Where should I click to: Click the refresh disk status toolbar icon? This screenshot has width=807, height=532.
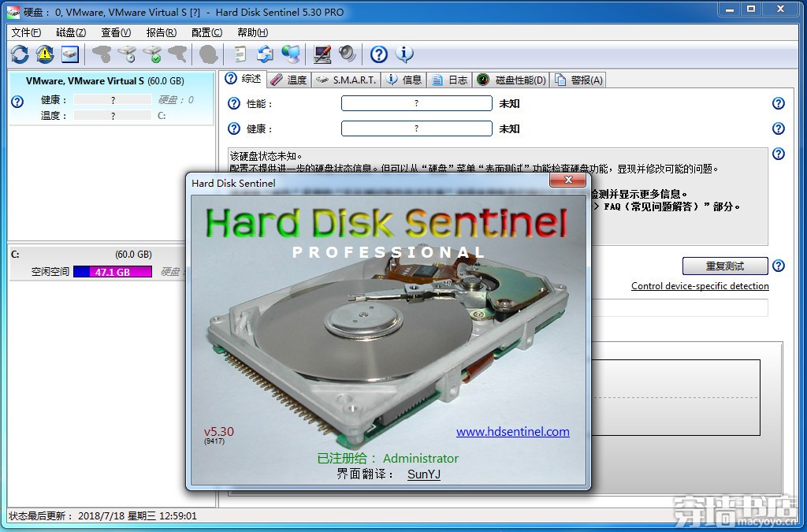(20, 54)
